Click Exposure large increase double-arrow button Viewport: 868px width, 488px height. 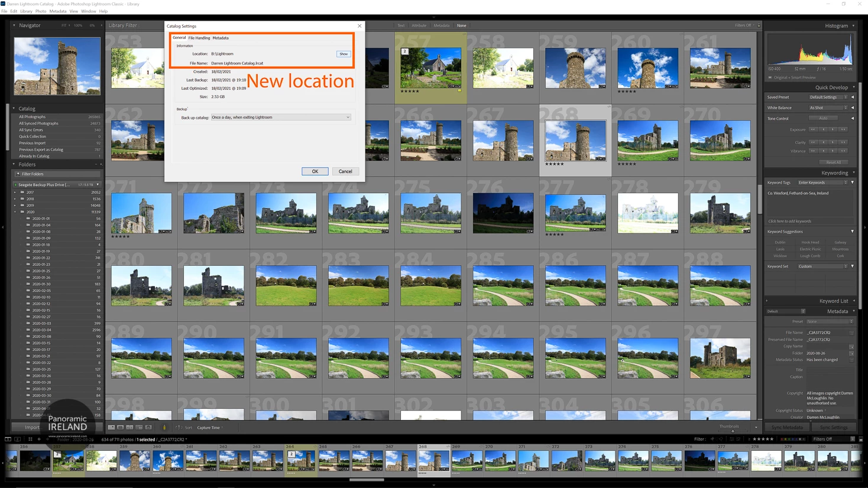pyautogui.click(x=843, y=129)
